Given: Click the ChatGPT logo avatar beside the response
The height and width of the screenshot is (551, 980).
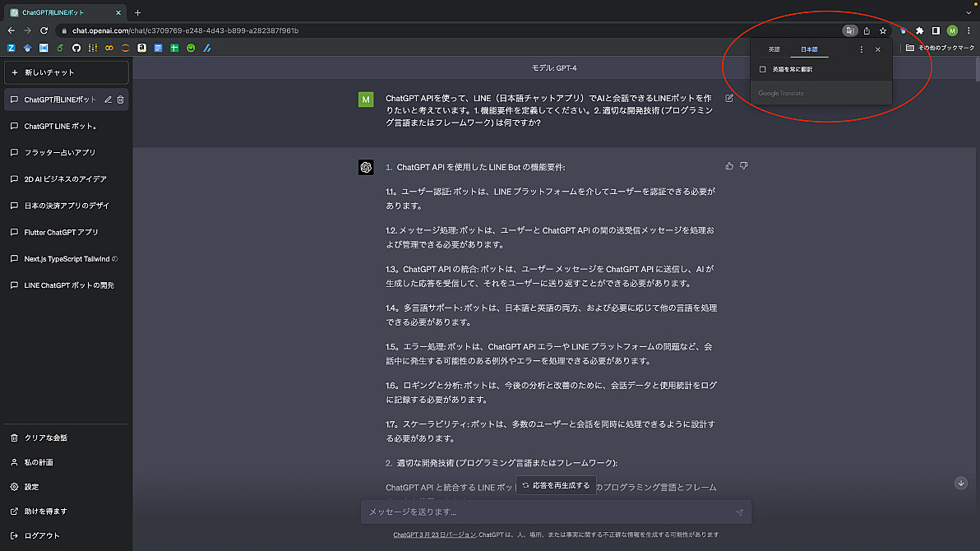Looking at the screenshot, I should (366, 167).
